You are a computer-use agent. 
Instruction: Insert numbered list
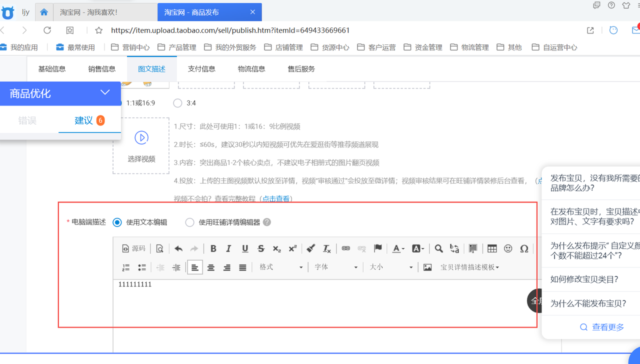[x=126, y=267]
